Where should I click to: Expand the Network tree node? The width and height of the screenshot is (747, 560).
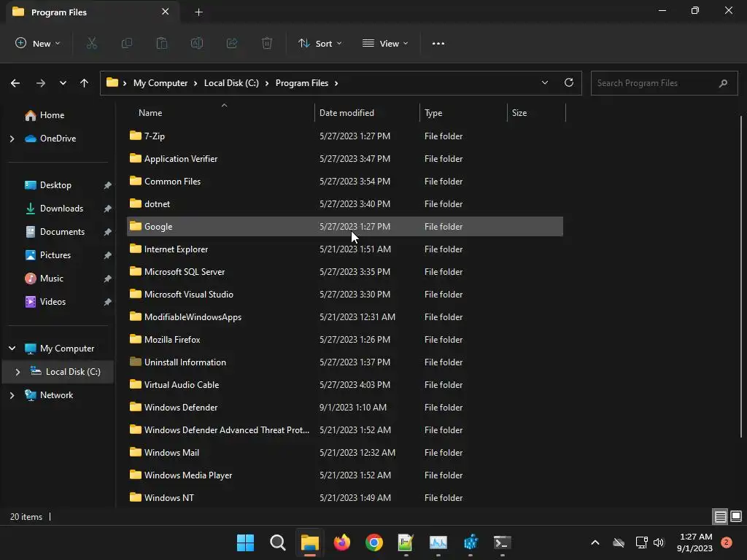(x=12, y=395)
